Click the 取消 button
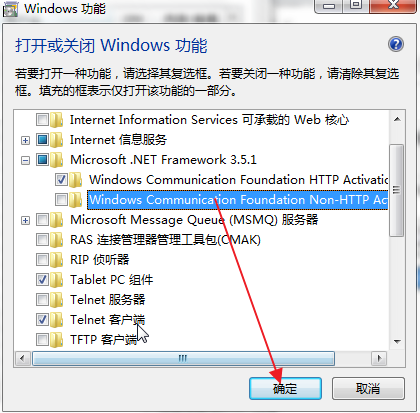The image size is (420, 413). point(368,388)
